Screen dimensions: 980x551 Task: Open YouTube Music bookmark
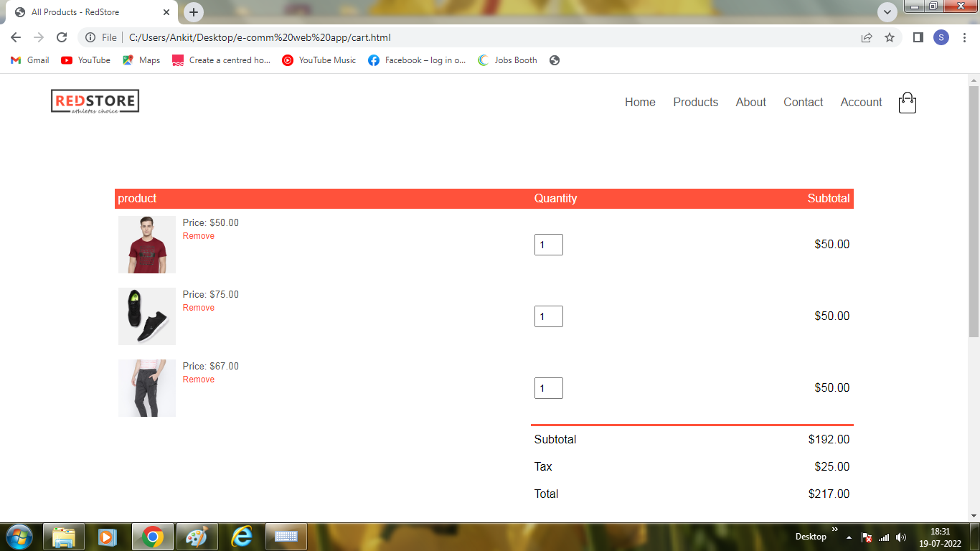tap(319, 60)
